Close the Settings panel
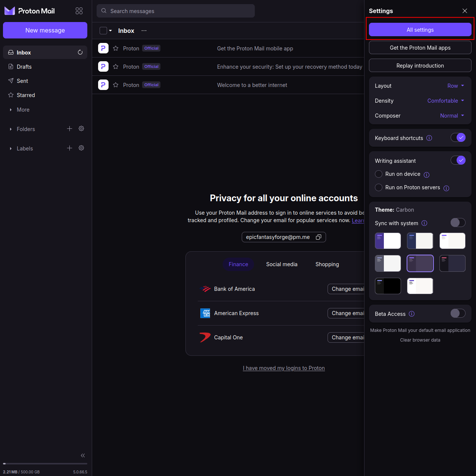Image resolution: width=476 pixels, height=476 pixels. pyautogui.click(x=465, y=11)
